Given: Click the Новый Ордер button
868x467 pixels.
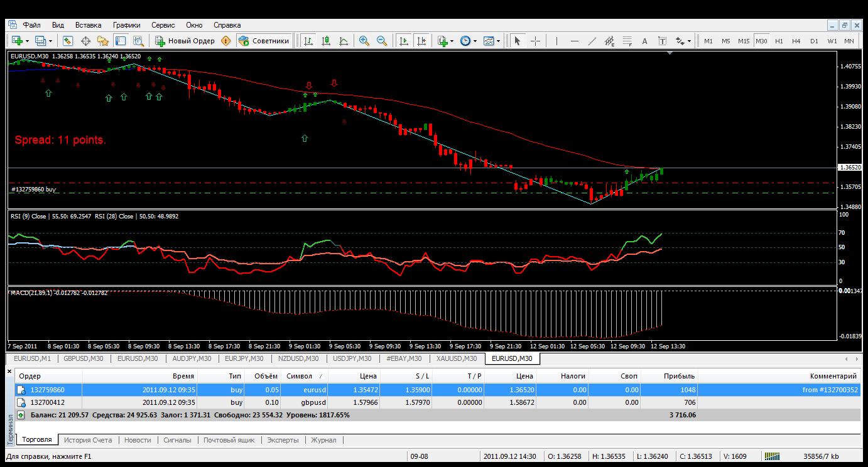Looking at the screenshot, I should tap(185, 41).
